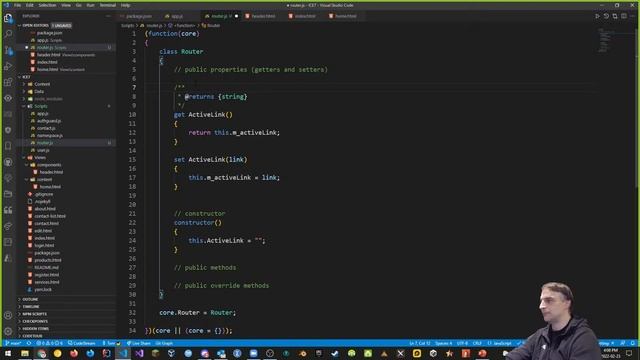Viewport: 640px width, 360px height.
Task: Click the Synchronize Changes icon in the status bar
Action: (x=29, y=343)
